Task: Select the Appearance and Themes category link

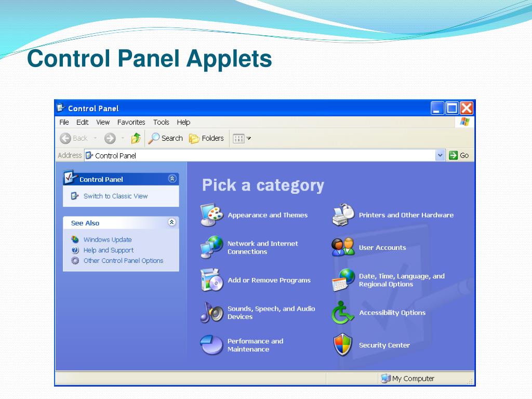Action: pos(268,215)
